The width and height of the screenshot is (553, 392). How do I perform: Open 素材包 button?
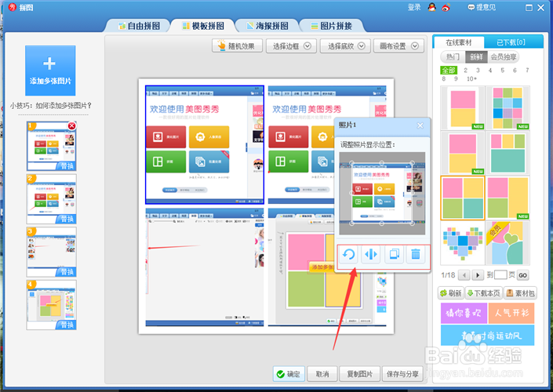(520, 293)
